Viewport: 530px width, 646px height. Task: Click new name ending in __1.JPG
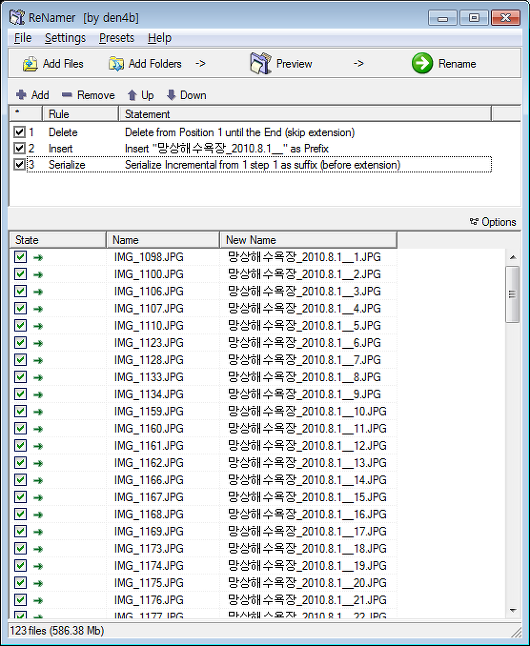305,257
